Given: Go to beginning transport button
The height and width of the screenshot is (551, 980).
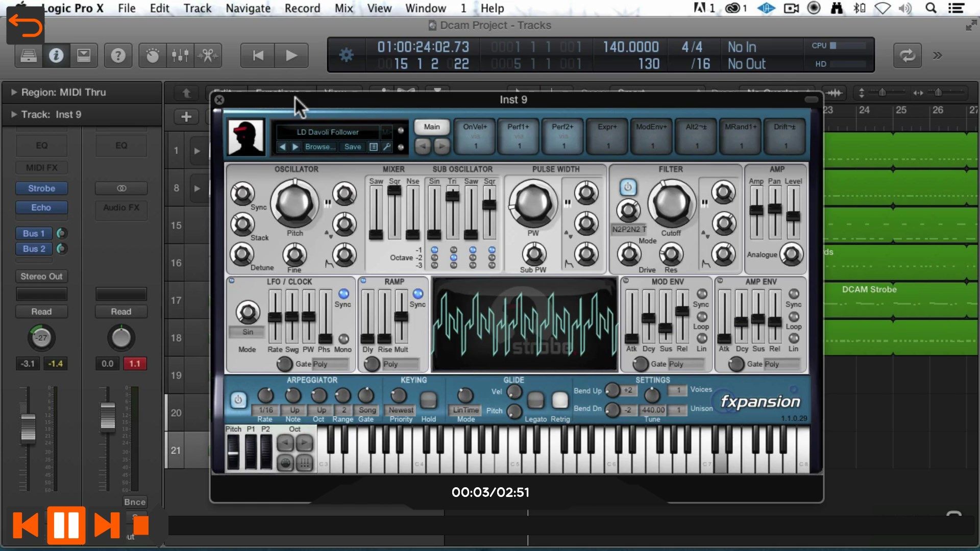Looking at the screenshot, I should point(258,55).
